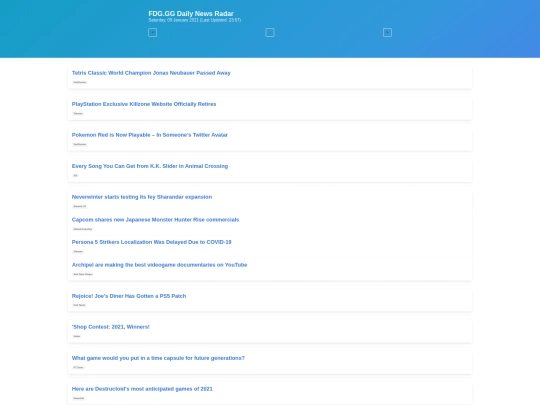Open the Archipel videogame documentaries article
Image resolution: width=540 pixels, height=405 pixels.
[x=159, y=265]
